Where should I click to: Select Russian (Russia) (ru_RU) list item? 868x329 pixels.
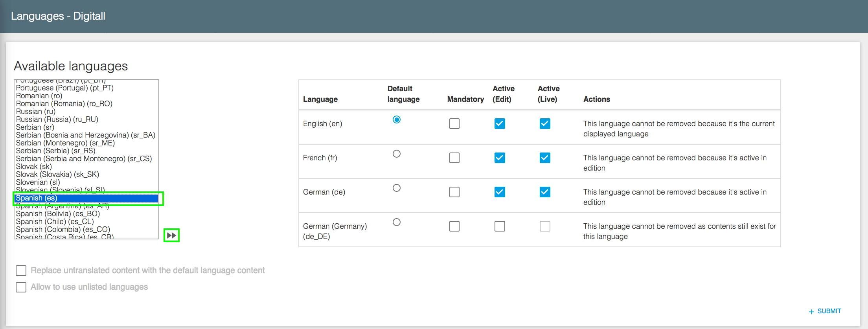(x=86, y=119)
